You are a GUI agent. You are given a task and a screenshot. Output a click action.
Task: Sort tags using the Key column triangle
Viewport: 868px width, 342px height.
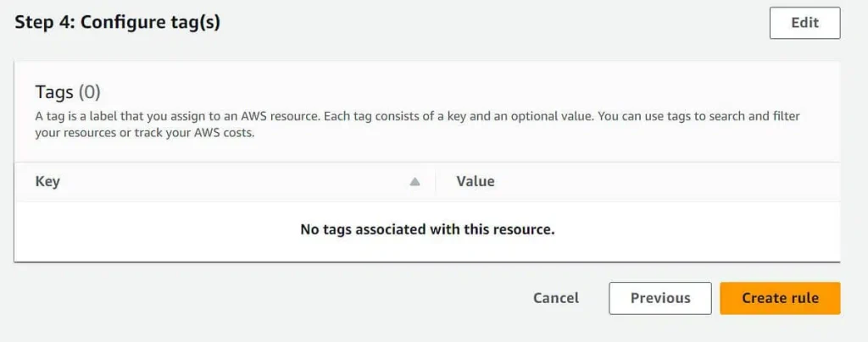[415, 182]
